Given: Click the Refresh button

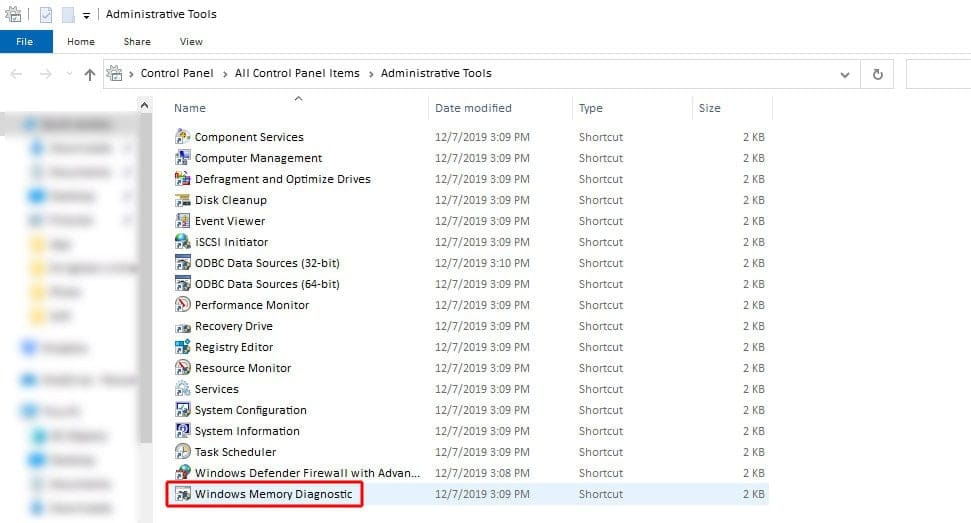Looking at the screenshot, I should pos(878,74).
